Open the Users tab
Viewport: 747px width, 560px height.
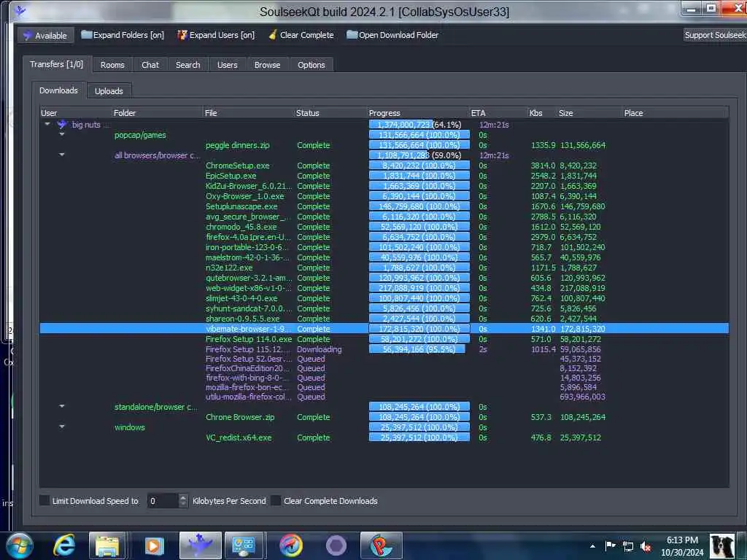(228, 65)
